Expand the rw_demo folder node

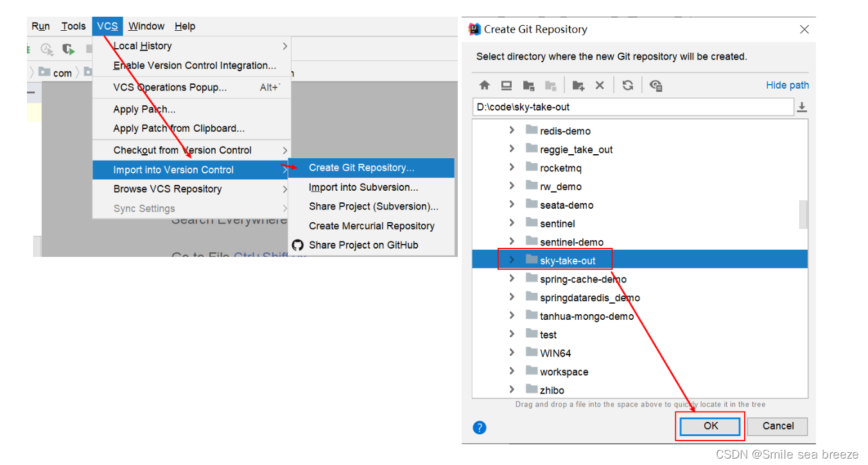coord(512,186)
